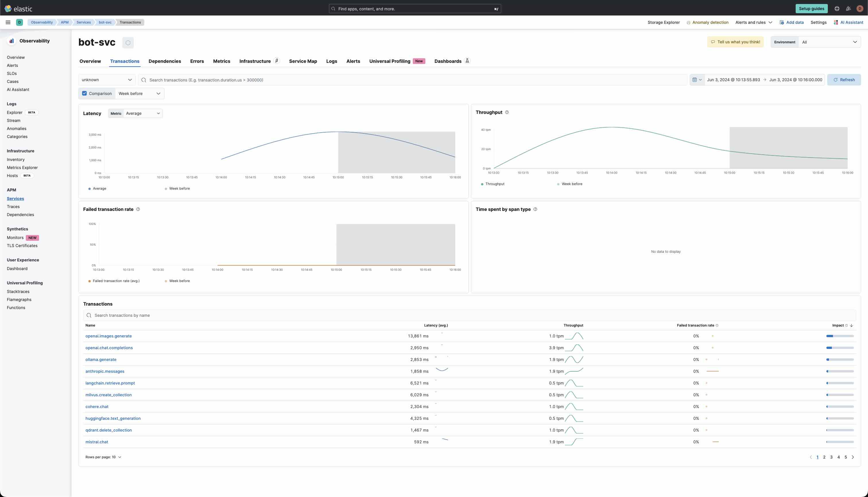Open the hamburger navigation menu

(x=8, y=22)
